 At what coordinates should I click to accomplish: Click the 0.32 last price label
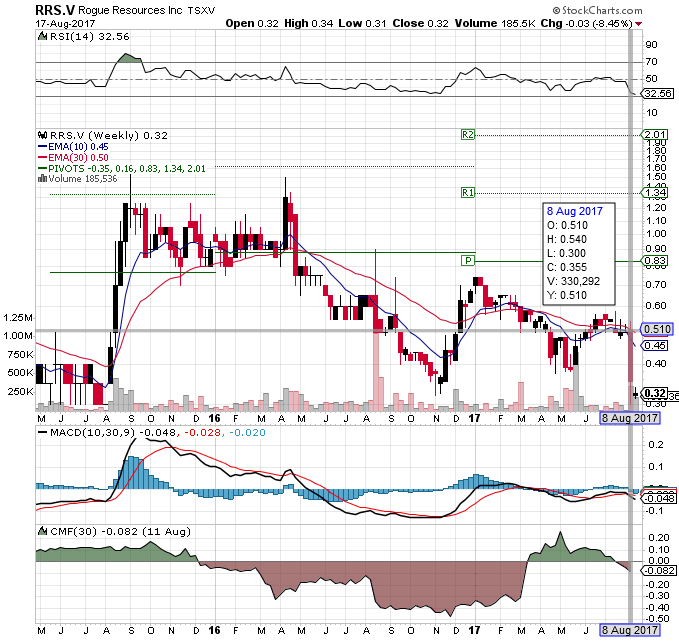click(655, 393)
